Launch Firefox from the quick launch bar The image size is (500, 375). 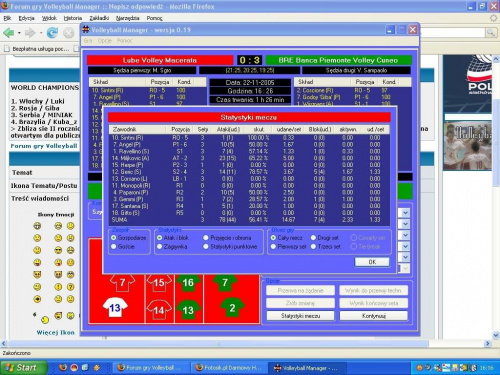(63, 367)
